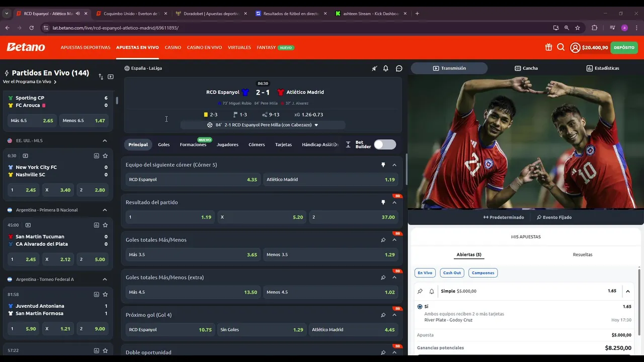644x362 pixels.
Task: Open the search magnifier in Betano header
Action: point(561,47)
